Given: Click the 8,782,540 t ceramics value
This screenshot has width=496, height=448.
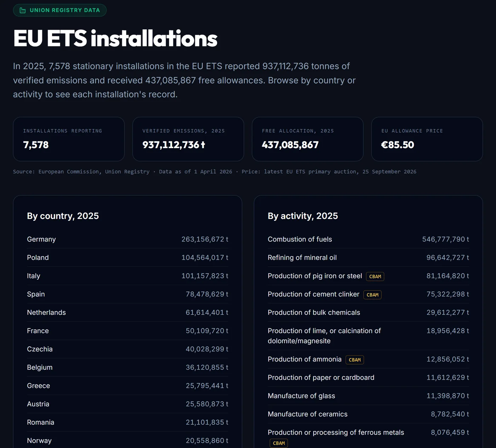Looking at the screenshot, I should tap(450, 414).
